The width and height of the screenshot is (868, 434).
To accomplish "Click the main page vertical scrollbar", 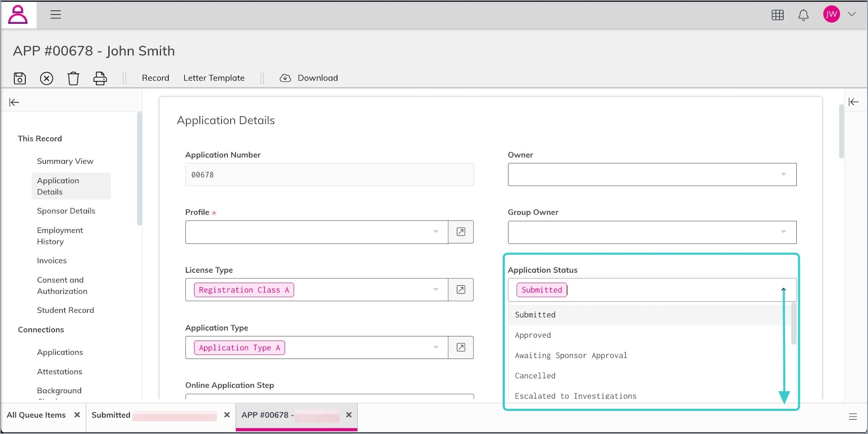I will tap(841, 132).
